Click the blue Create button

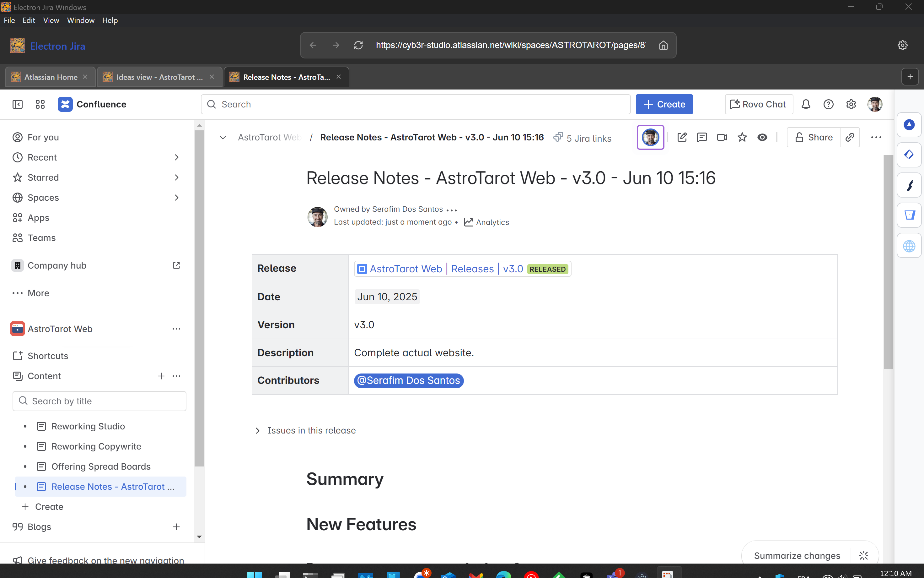664,104
